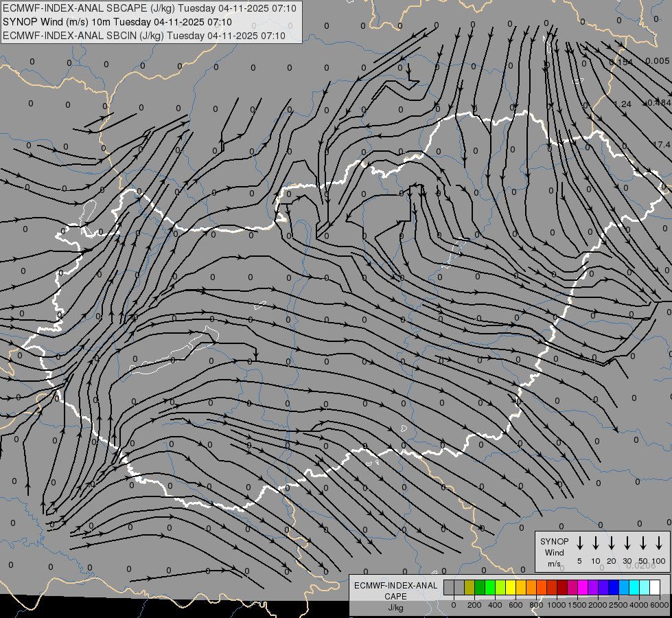Click the 1000 tick label on CAPE scale
Image resolution: width=672 pixels, height=618 pixels.
click(x=556, y=605)
